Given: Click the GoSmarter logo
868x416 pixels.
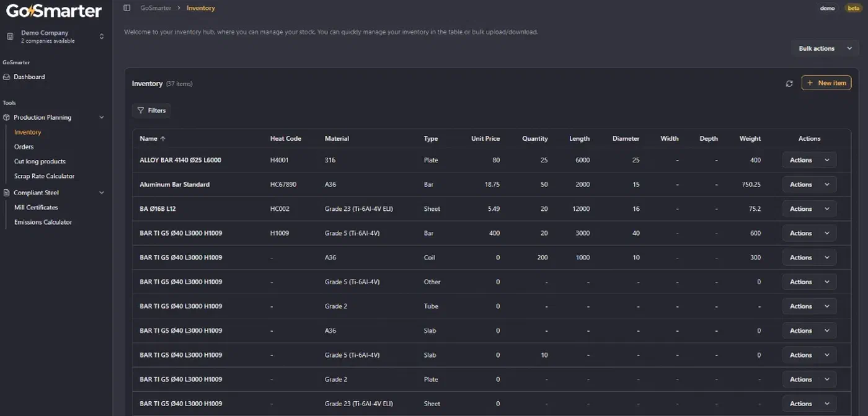Looking at the screenshot, I should pyautogui.click(x=54, y=11).
